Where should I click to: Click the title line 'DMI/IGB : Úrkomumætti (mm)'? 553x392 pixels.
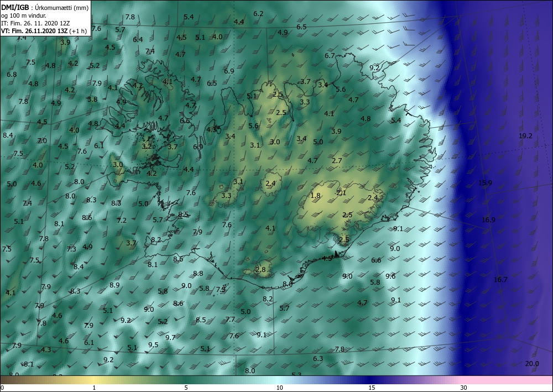tap(45, 7)
